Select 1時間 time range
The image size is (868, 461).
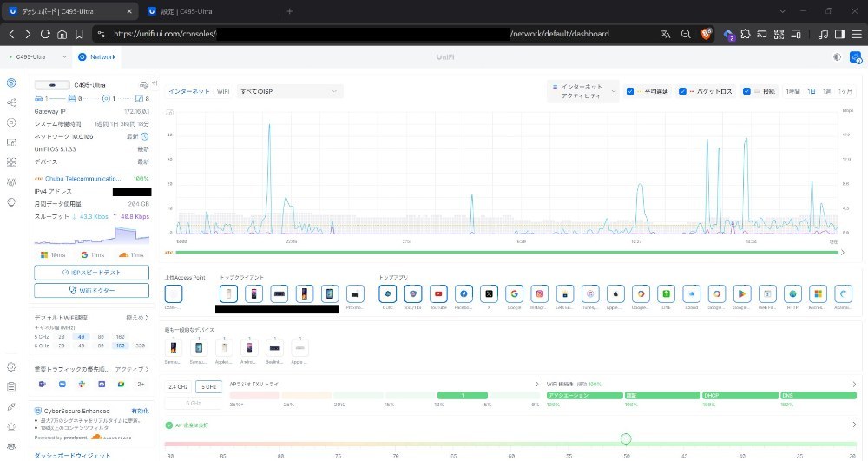tap(793, 91)
